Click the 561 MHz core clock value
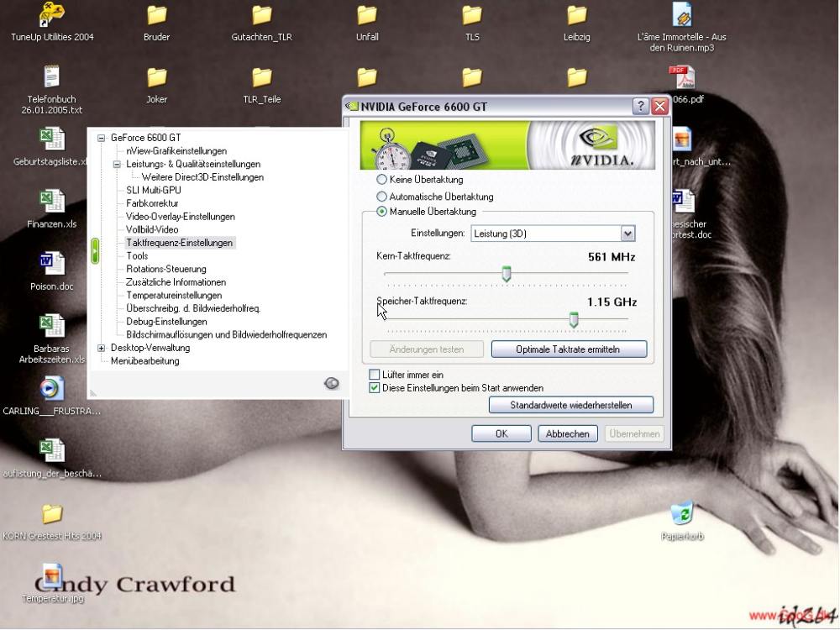Viewport: 840px width, 630px height. pos(612,257)
